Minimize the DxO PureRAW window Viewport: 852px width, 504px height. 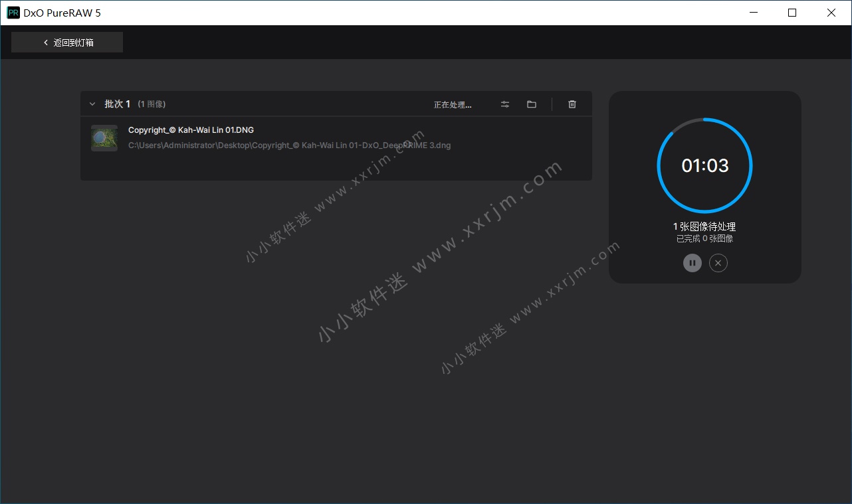click(x=754, y=12)
